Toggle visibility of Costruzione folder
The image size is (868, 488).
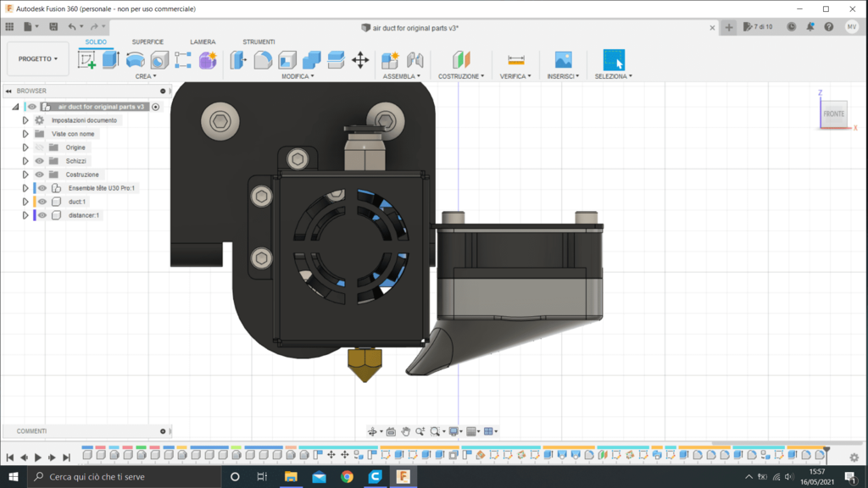39,175
